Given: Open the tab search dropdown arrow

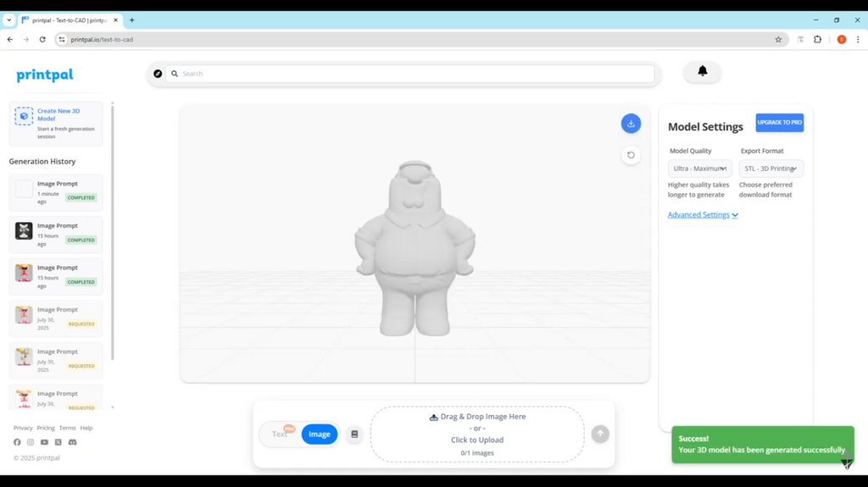Looking at the screenshot, I should click(x=8, y=20).
